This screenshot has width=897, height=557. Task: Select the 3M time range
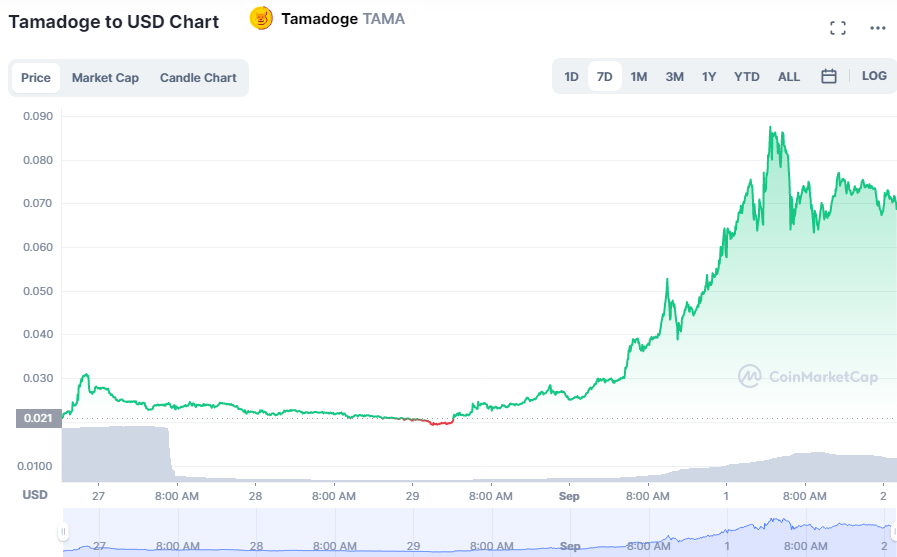[674, 77]
